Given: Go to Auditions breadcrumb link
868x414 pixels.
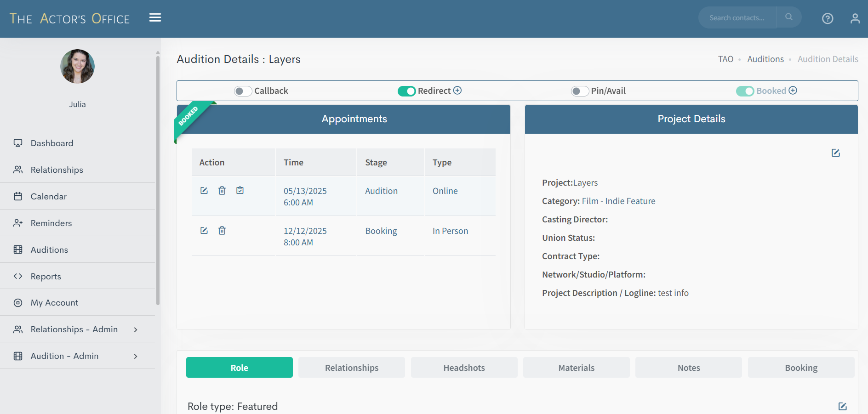Looking at the screenshot, I should click(x=765, y=59).
